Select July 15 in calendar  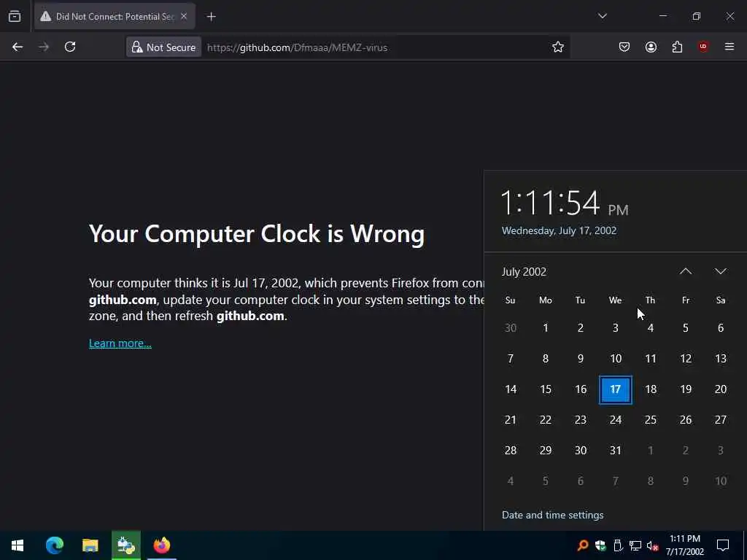[x=546, y=389]
